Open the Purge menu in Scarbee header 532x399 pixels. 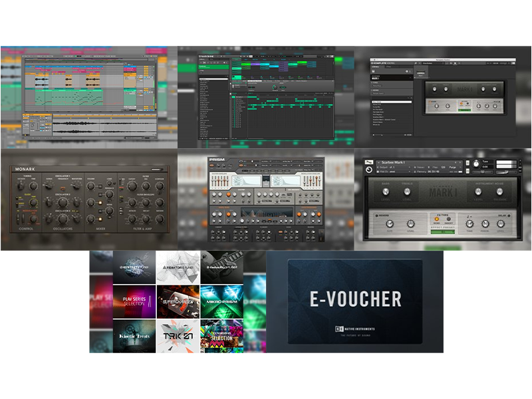pyautogui.click(x=456, y=168)
